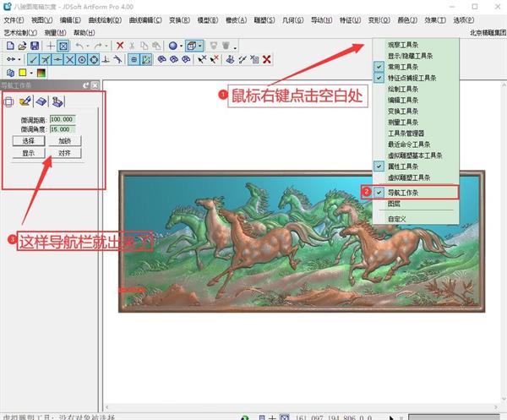This screenshot has height=420, width=507.
Task: Toggle quadrant point snap icon
Action: 94,59
